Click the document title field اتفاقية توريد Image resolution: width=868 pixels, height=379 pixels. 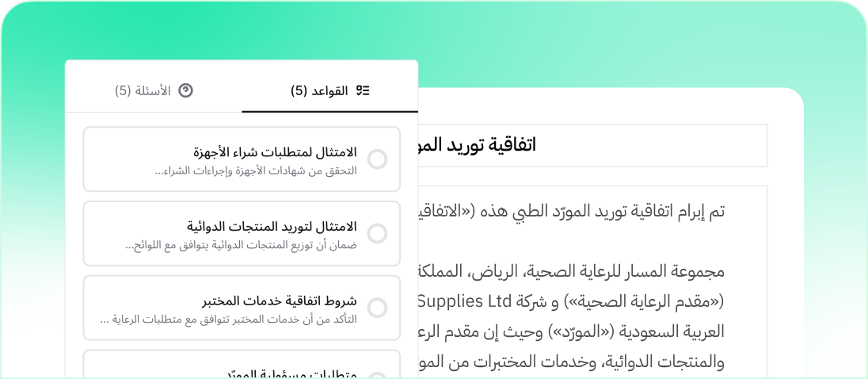coord(590,145)
